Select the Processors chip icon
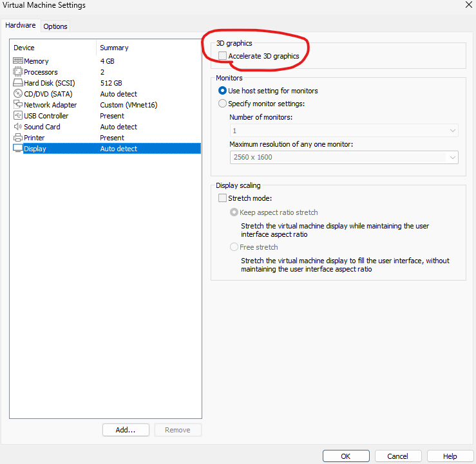Screen dimensions: 476x464 tap(18, 72)
